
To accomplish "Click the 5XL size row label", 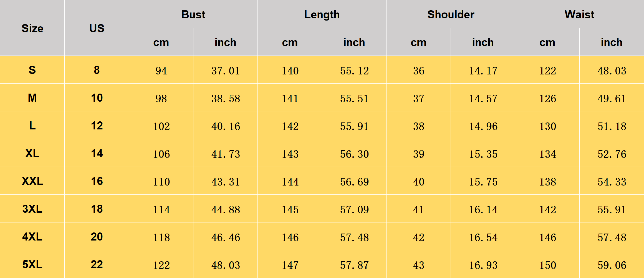I will point(32,264).
